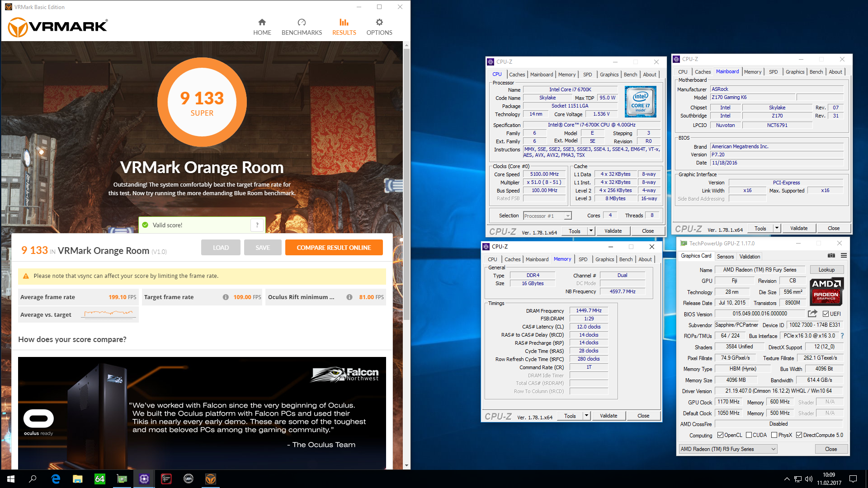Open Windows search magnifier in taskbar
The height and width of the screenshot is (488, 868).
click(x=33, y=479)
